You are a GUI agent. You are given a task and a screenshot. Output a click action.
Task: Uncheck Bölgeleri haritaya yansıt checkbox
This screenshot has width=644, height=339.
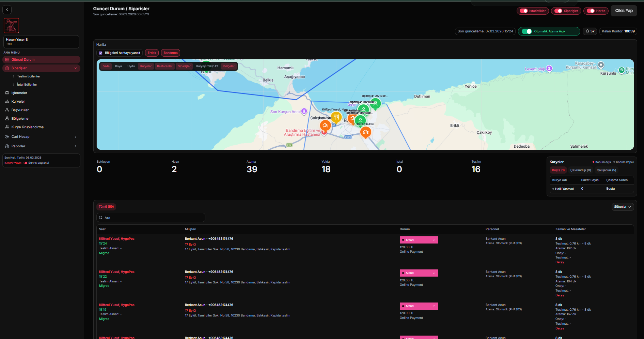100,53
